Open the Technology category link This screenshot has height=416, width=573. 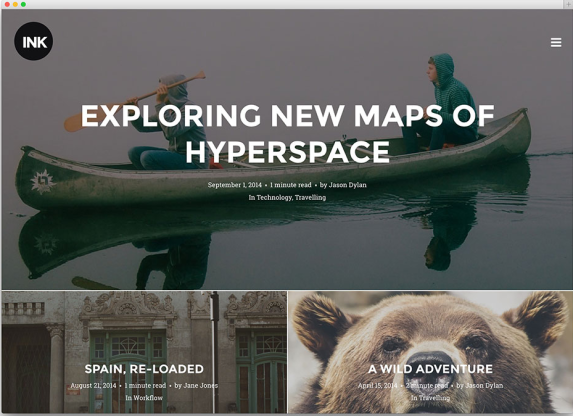pos(274,197)
